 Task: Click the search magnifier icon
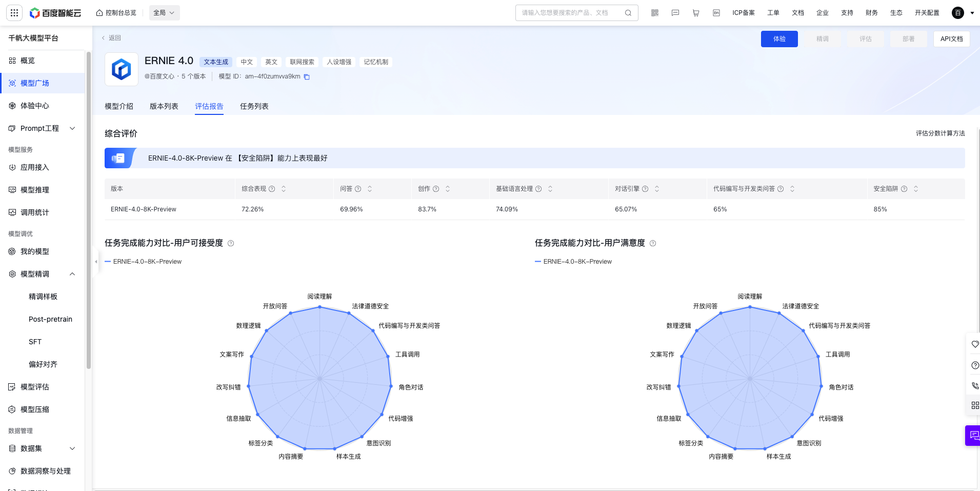click(628, 13)
